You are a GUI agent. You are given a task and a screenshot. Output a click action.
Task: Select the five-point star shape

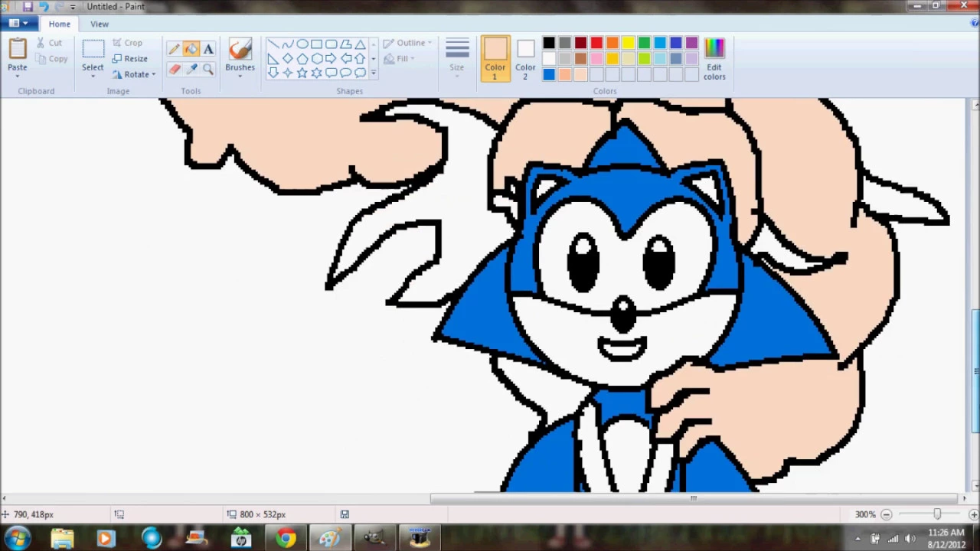pos(302,73)
